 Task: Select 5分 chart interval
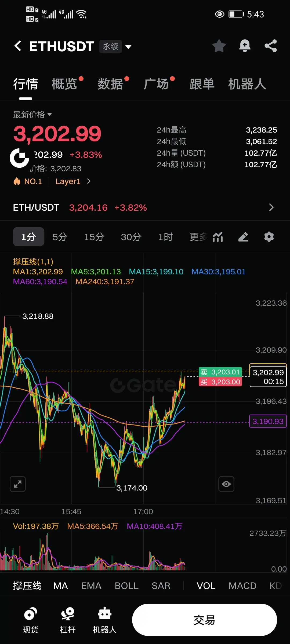point(60,237)
